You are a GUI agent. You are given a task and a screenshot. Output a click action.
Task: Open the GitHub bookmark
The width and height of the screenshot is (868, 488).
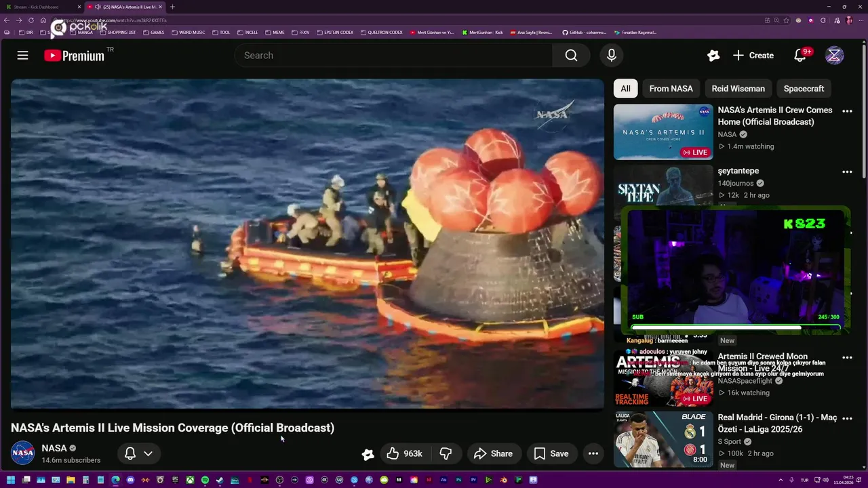pos(584,32)
